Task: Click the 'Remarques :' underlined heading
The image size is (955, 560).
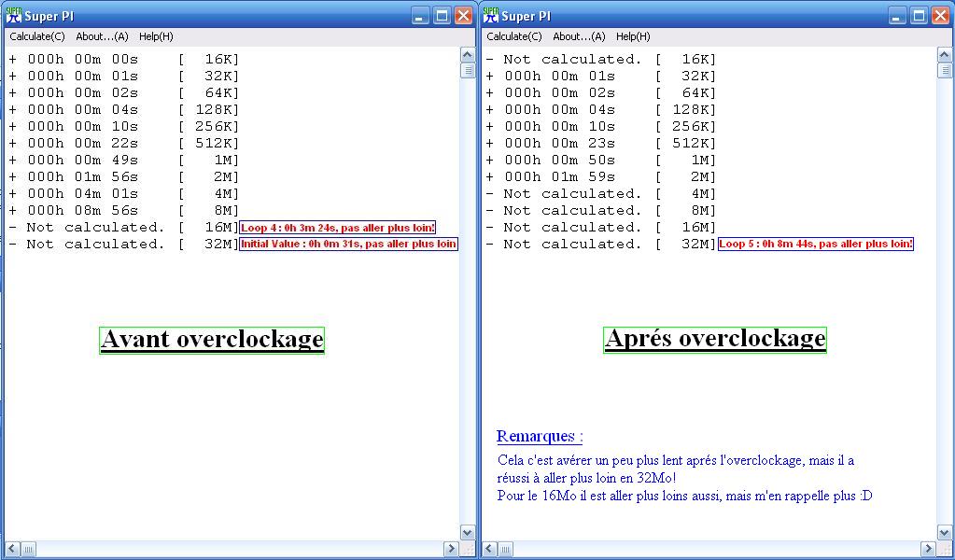Action: tap(540, 436)
